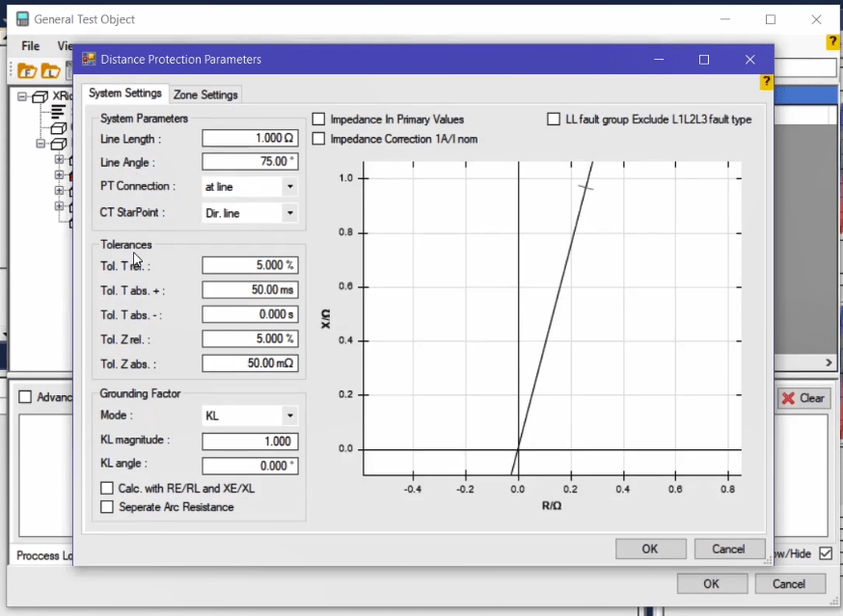Viewport: 843px width, 616px height.
Task: Click the yellow help icon in dialog
Action: [x=766, y=82]
